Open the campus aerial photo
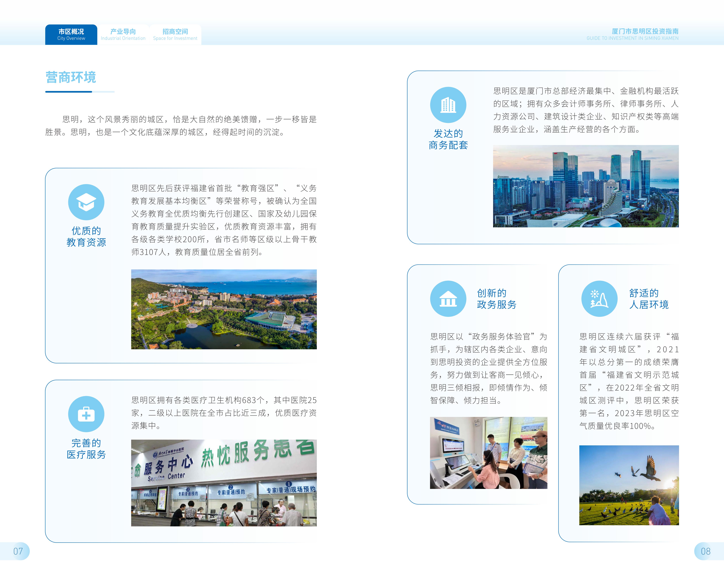 tap(224, 309)
